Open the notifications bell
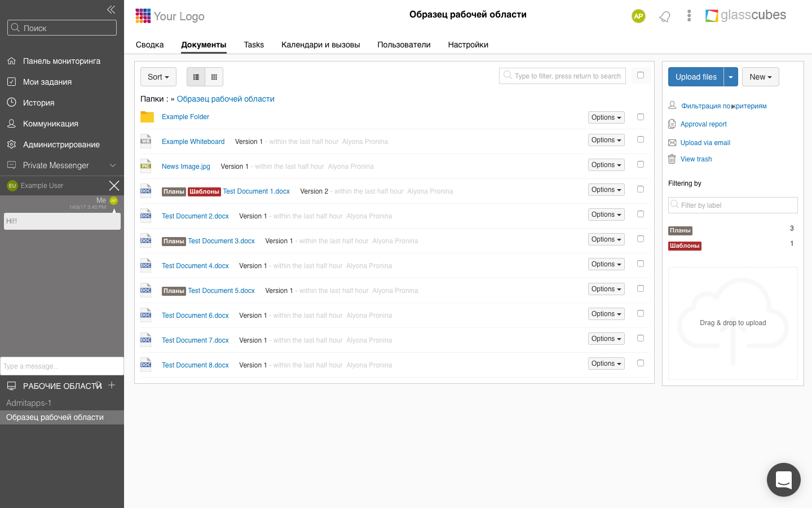The height and width of the screenshot is (508, 812). pyautogui.click(x=665, y=16)
